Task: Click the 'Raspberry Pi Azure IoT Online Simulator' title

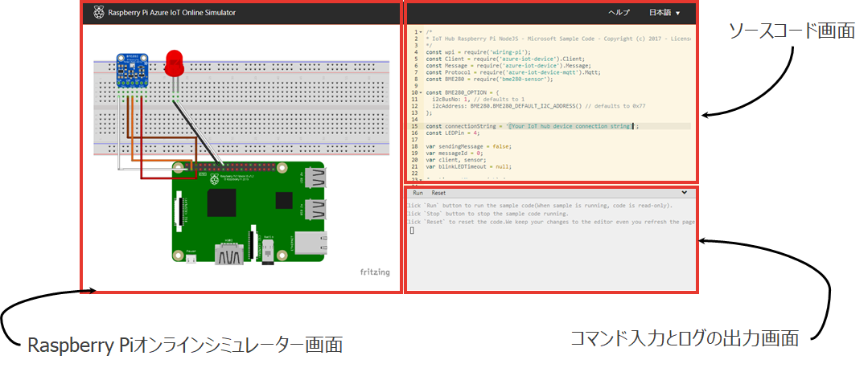Action: (171, 12)
